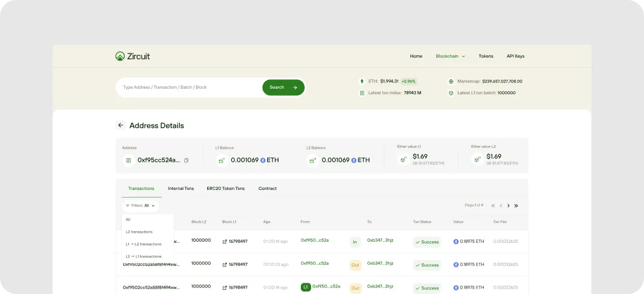Click the Latest txn index icon
644x294 pixels.
point(362,93)
